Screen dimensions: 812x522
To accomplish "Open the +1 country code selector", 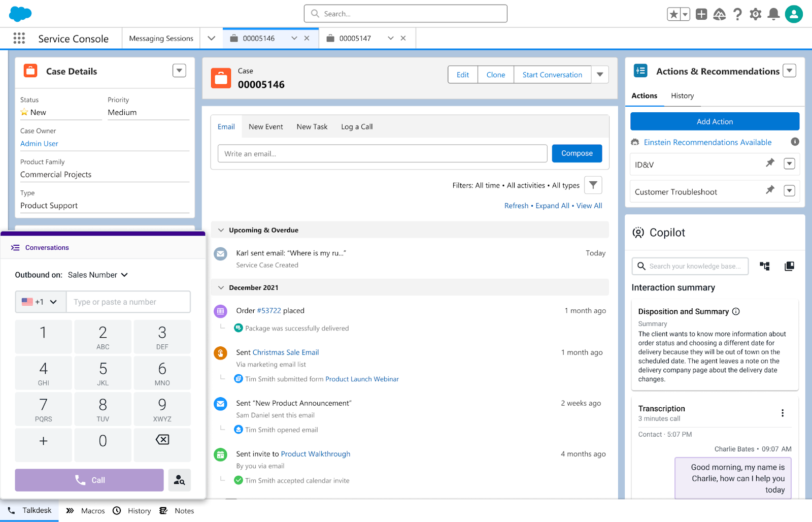I will pyautogui.click(x=41, y=302).
